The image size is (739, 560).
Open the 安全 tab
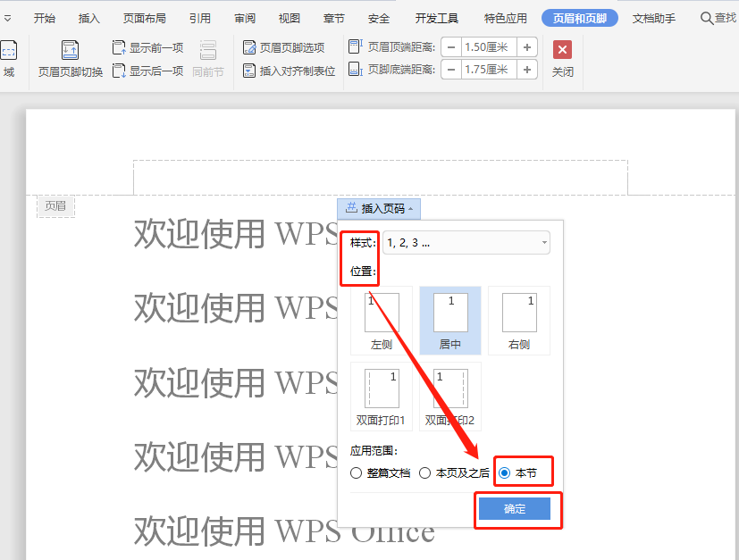(379, 19)
